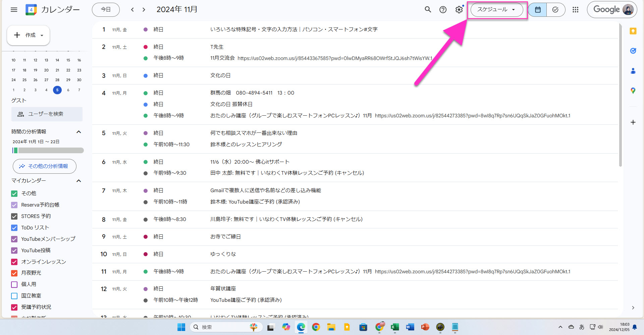The width and height of the screenshot is (644, 335).
Task: Open Google Maps in side panel
Action: [633, 91]
